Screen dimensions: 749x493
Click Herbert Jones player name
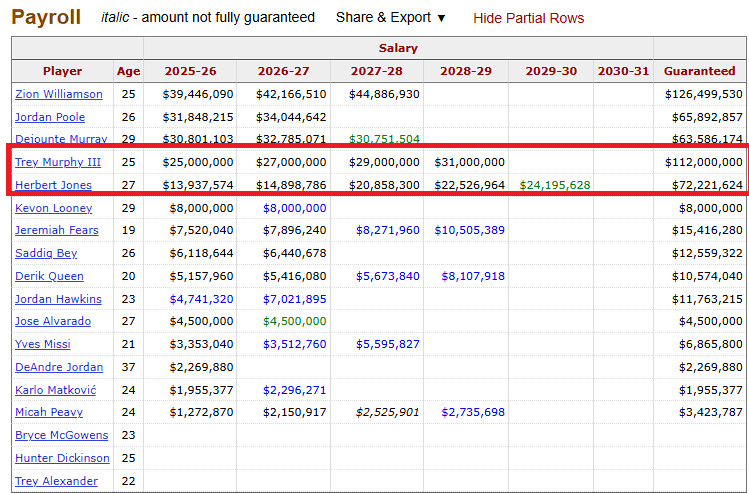tap(53, 185)
